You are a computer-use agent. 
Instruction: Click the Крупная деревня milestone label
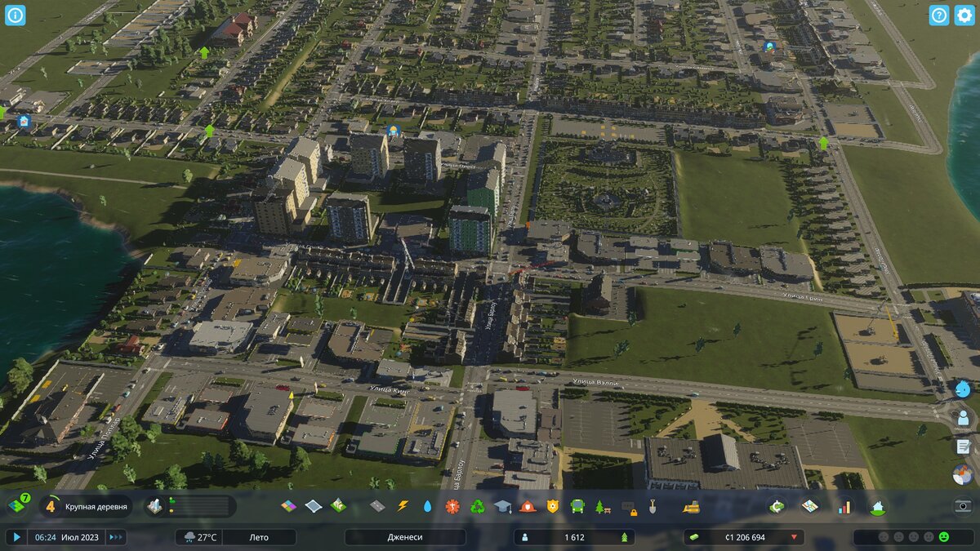tap(96, 507)
